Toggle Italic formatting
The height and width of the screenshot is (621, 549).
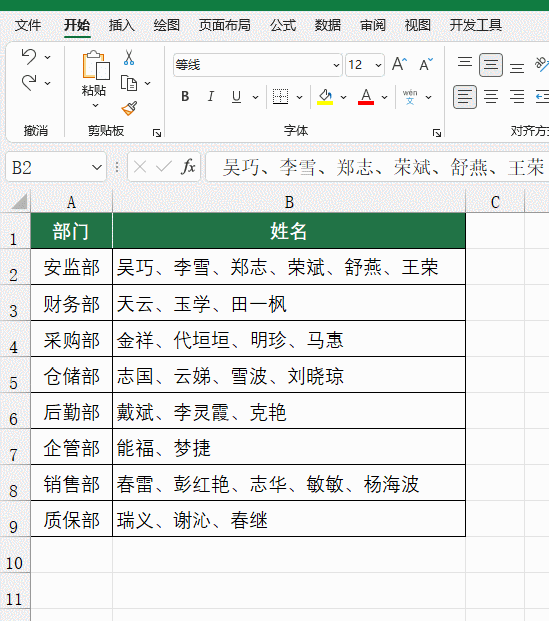211,97
